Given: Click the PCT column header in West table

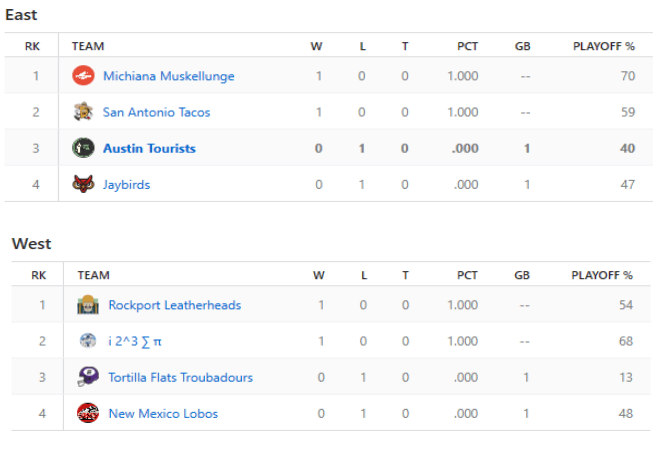Looking at the screenshot, I should point(467,275).
